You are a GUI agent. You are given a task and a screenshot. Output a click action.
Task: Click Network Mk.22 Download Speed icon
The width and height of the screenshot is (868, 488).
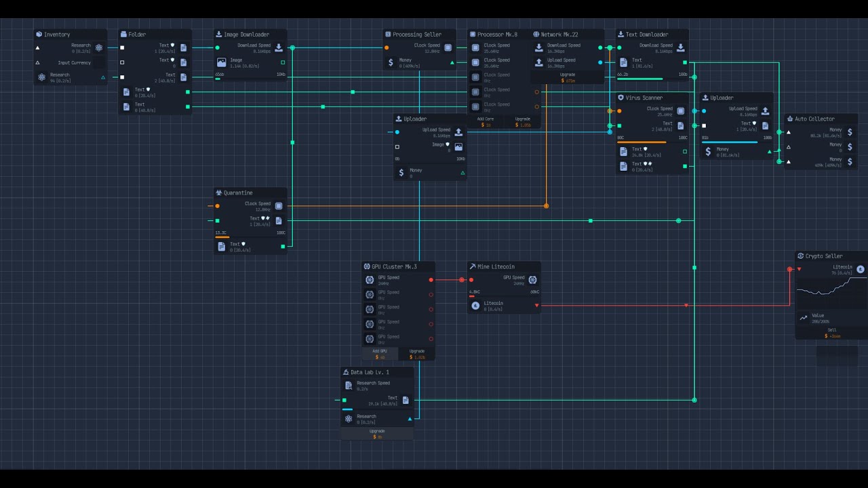539,47
